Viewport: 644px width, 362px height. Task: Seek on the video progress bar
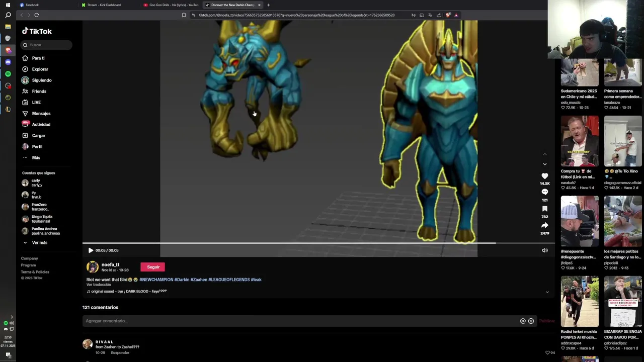tap(318, 243)
